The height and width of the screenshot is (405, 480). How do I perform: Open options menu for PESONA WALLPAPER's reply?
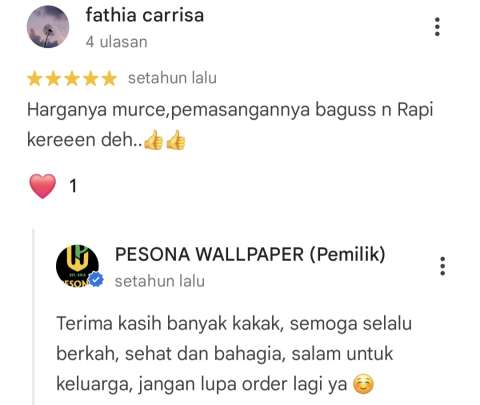coord(442,266)
